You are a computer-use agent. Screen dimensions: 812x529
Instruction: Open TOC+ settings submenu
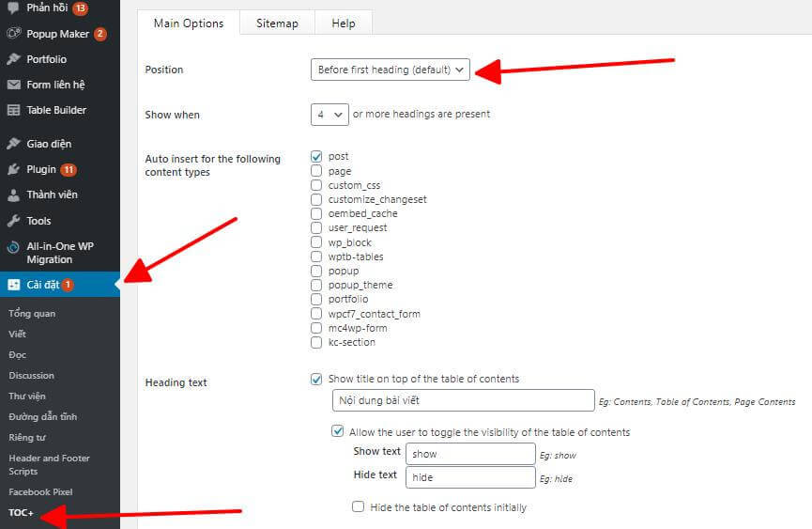22,512
